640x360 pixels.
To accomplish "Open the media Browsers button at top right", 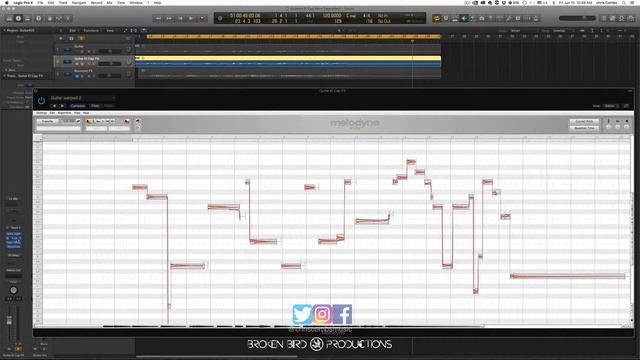I will pyautogui.click(x=631, y=18).
